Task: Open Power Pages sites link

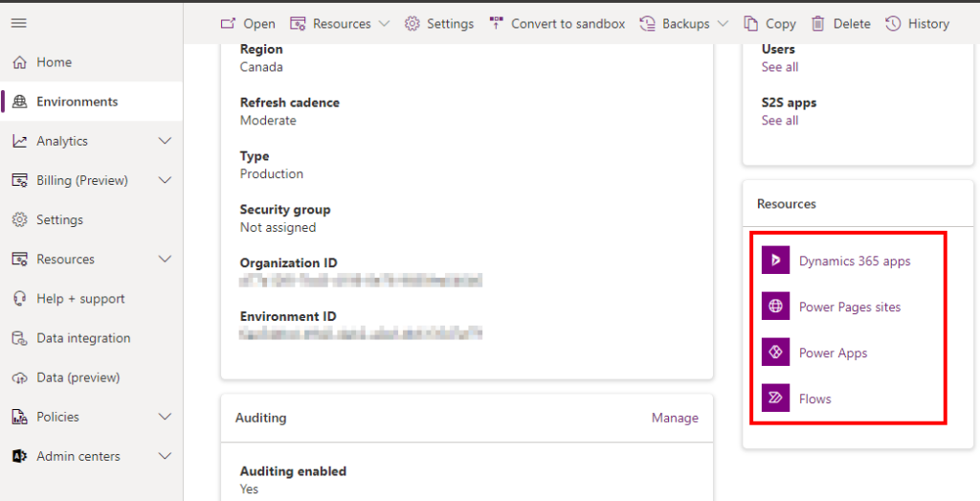Action: pos(850,307)
